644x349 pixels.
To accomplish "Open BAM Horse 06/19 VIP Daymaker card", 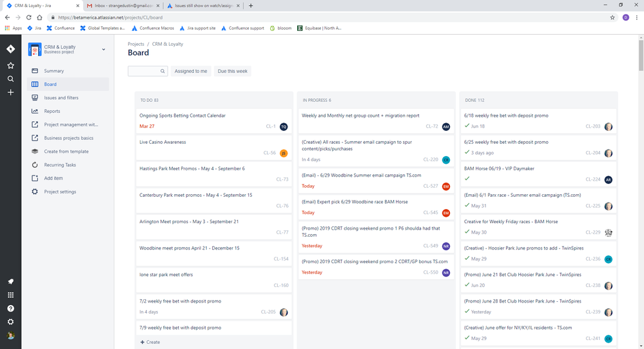I will coord(538,174).
